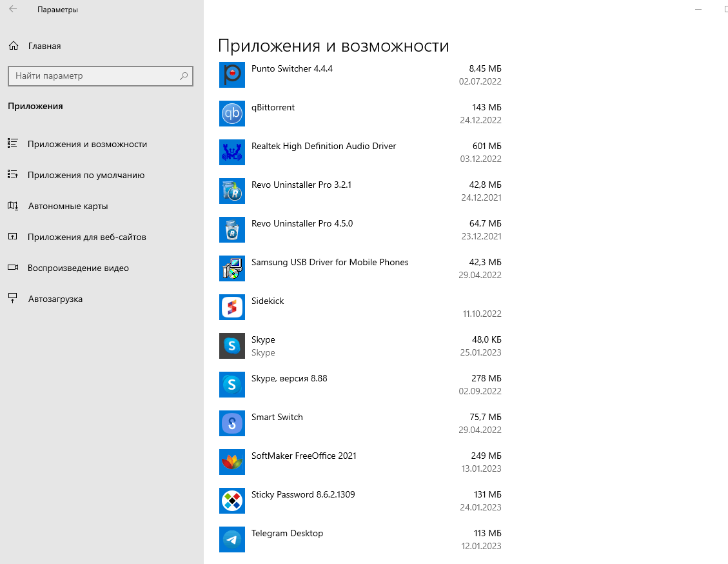
Task: Click the Приложения и возможности page heading
Action: coord(333,46)
